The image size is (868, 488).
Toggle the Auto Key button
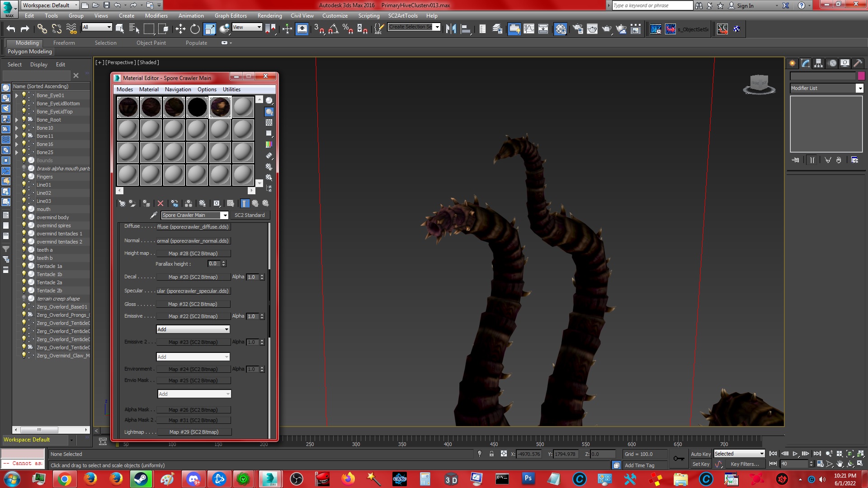point(700,454)
